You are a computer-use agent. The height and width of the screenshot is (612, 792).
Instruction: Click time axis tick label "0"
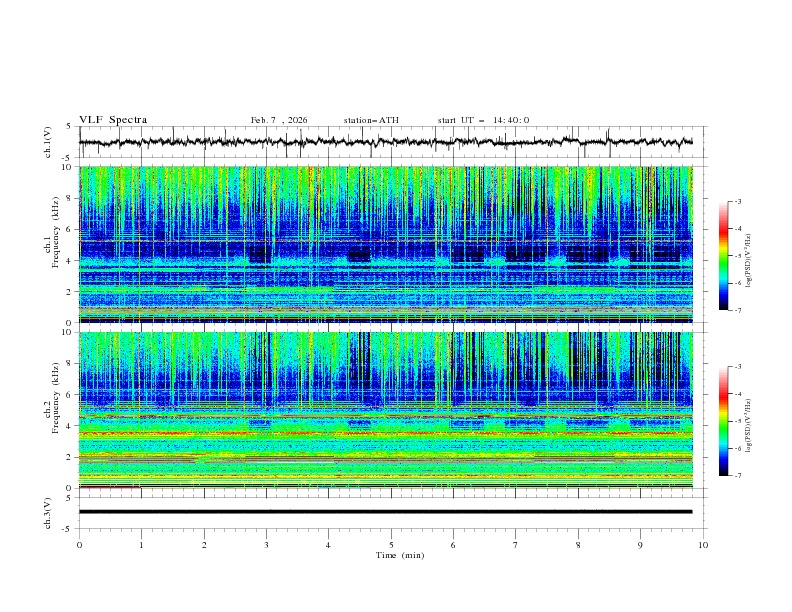click(x=79, y=545)
